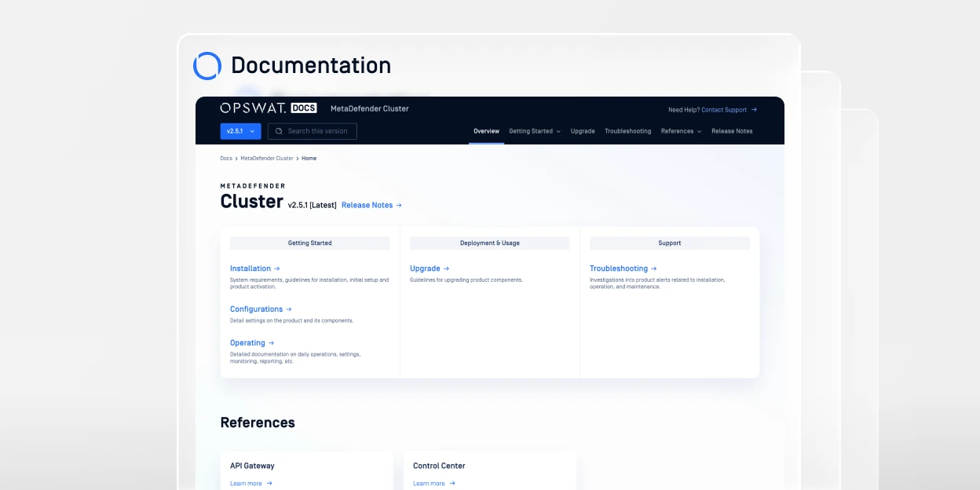Expand the References nav dropdown
980x490 pixels.
681,131
